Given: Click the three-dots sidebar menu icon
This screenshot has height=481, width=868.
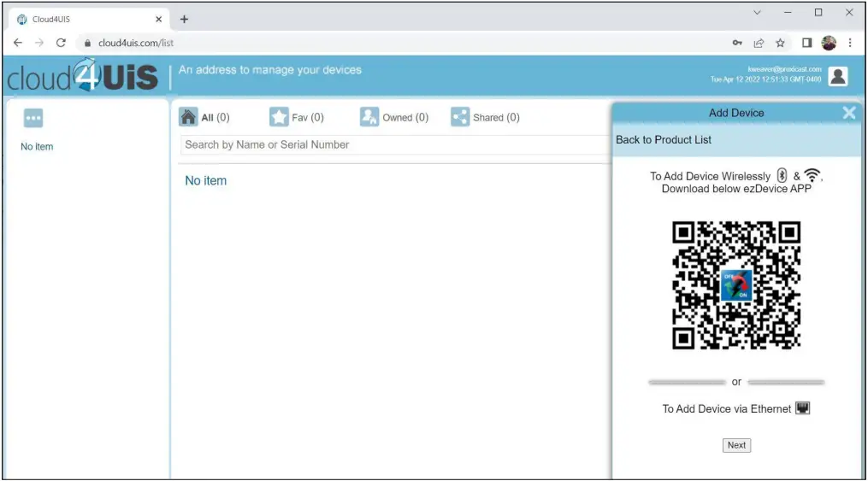Looking at the screenshot, I should coord(33,118).
